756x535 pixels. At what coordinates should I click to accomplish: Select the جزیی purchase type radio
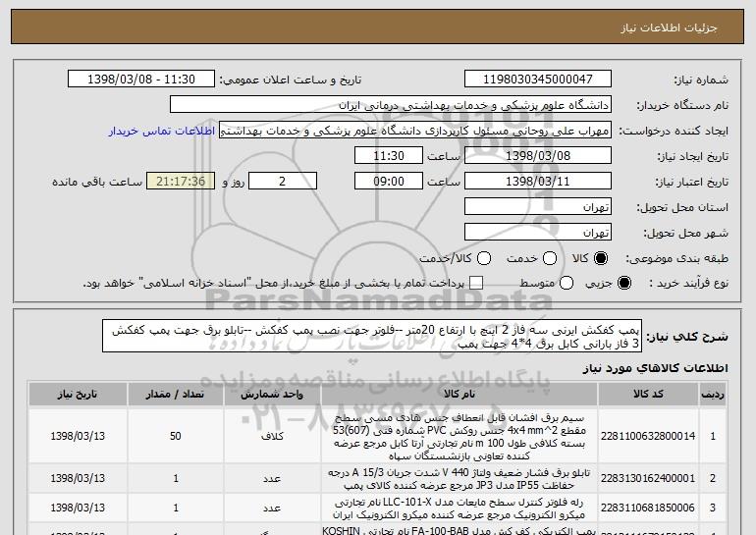coord(623,283)
